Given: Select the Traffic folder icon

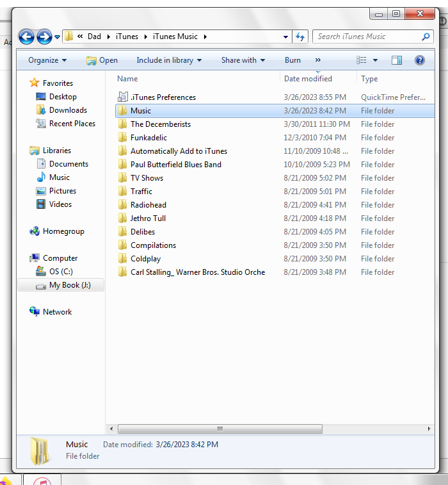Looking at the screenshot, I should pyautogui.click(x=123, y=191).
